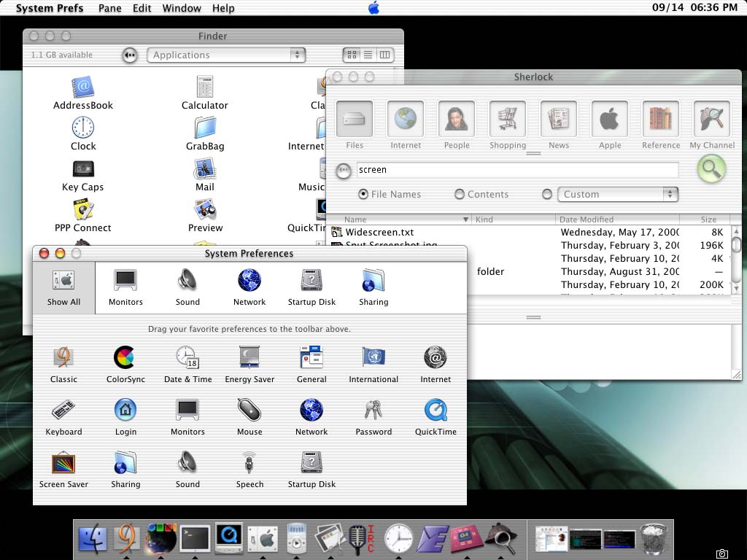Viewport: 747px width, 560px height.
Task: Select the Contents radio button
Action: click(x=460, y=195)
